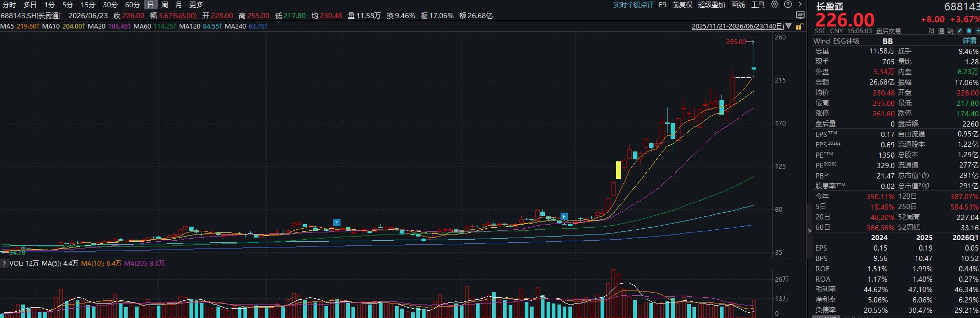
Task: Click the WP monitor icon
Action: (x=800, y=15)
